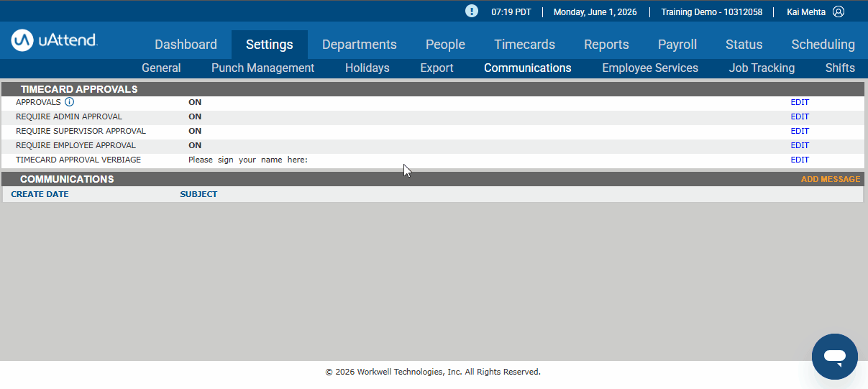Click the Monday, June 1, 2026 date
This screenshot has width=868, height=389.
[595, 12]
